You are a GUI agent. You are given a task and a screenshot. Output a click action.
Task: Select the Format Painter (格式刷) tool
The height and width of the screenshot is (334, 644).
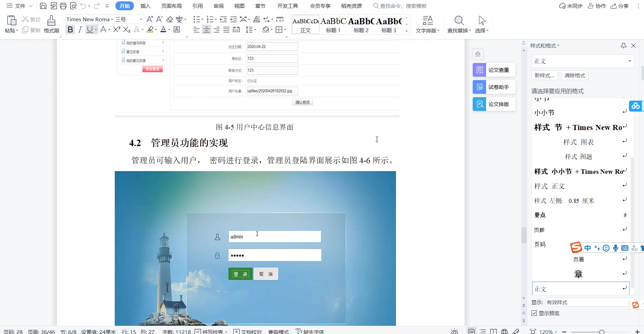pyautogui.click(x=51, y=24)
